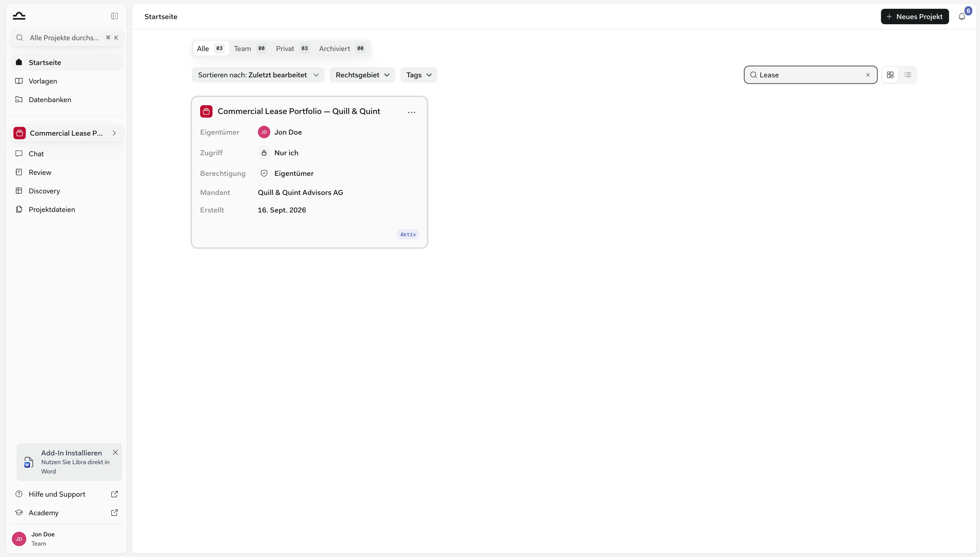This screenshot has width=980, height=557.
Task: Open Discovery section in sidebar
Action: pyautogui.click(x=67, y=191)
